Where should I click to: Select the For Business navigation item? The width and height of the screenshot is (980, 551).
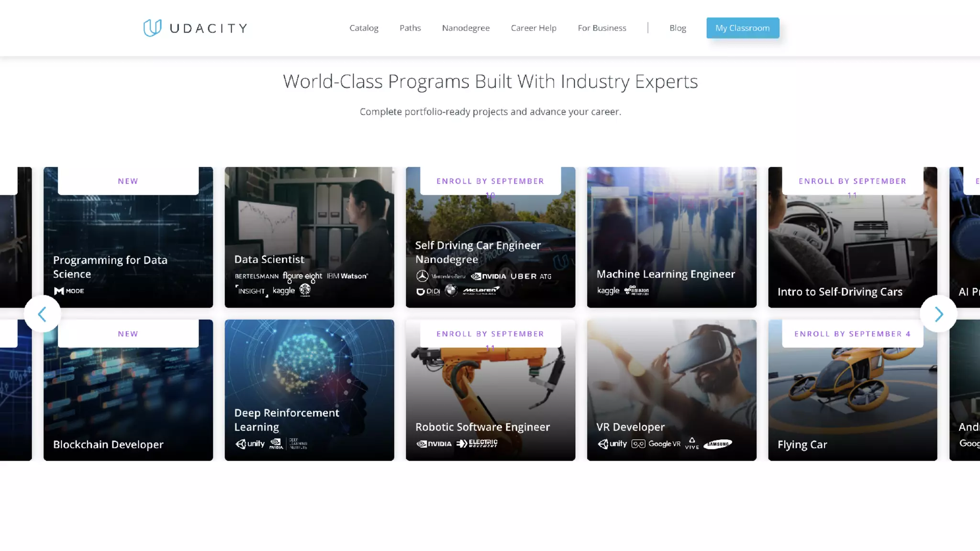602,28
